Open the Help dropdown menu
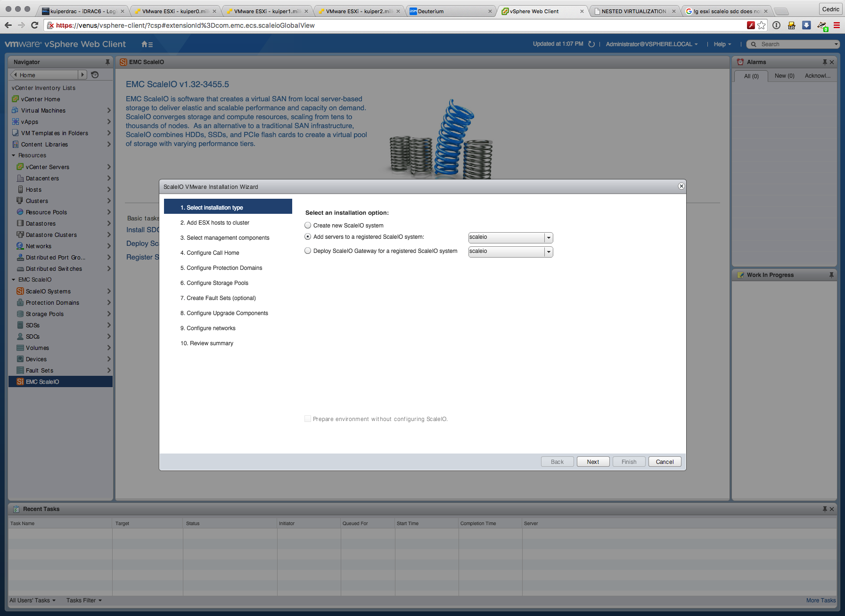 (x=722, y=44)
